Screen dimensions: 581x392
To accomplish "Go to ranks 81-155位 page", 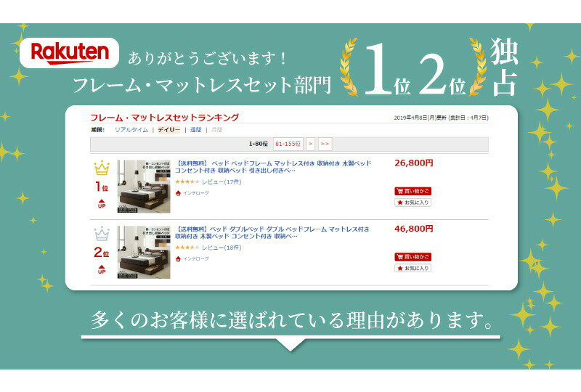I will 288,144.
